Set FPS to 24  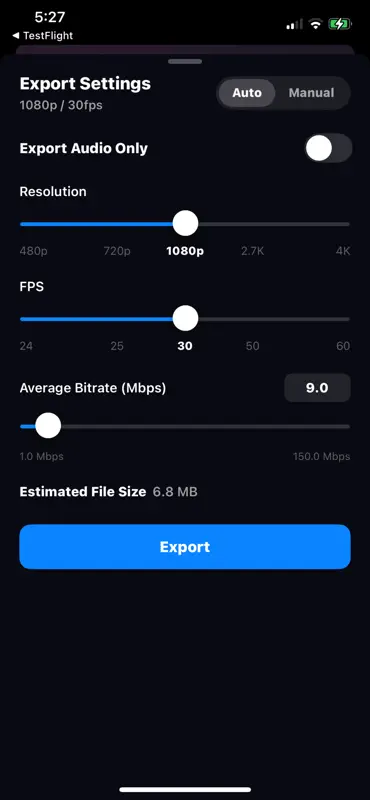tap(26, 346)
